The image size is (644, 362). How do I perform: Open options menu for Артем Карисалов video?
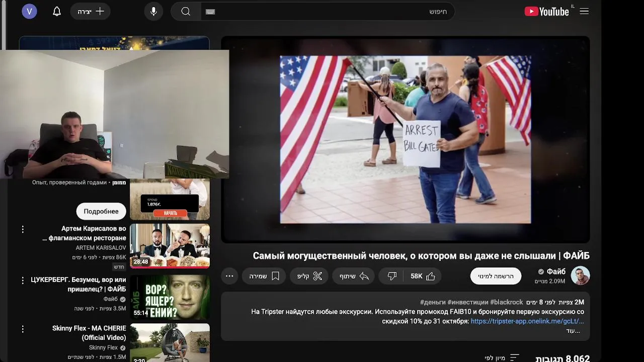[x=23, y=229]
